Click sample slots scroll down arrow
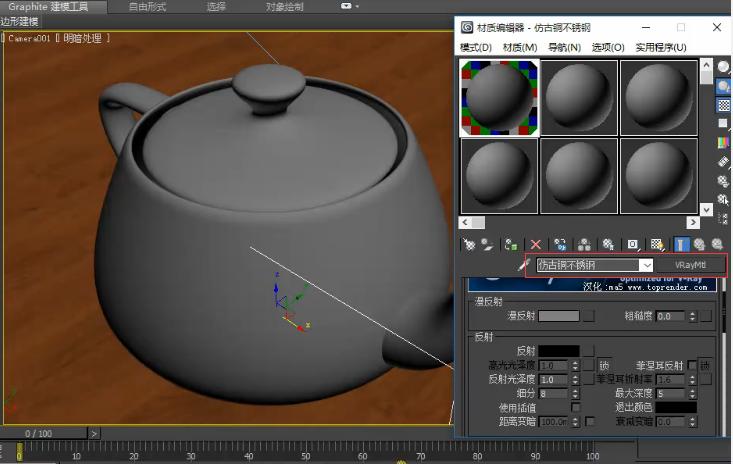The width and height of the screenshot is (733, 464). (706, 209)
